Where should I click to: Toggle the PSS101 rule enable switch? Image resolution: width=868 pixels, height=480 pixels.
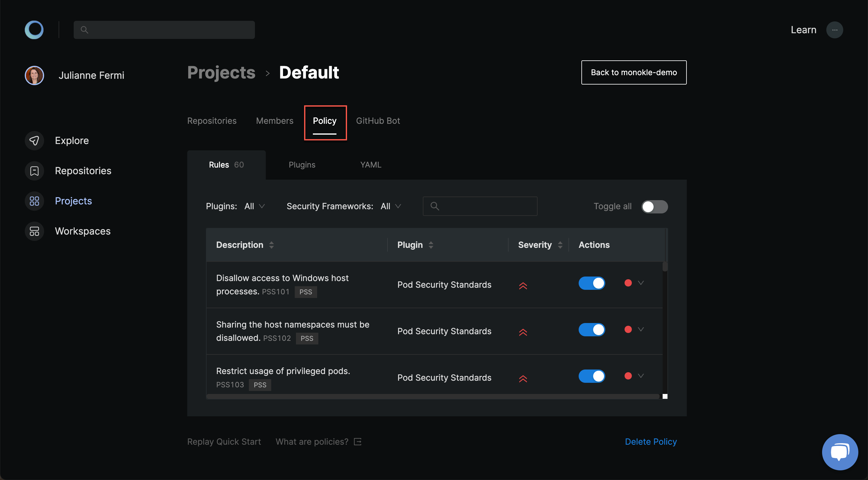592,283
